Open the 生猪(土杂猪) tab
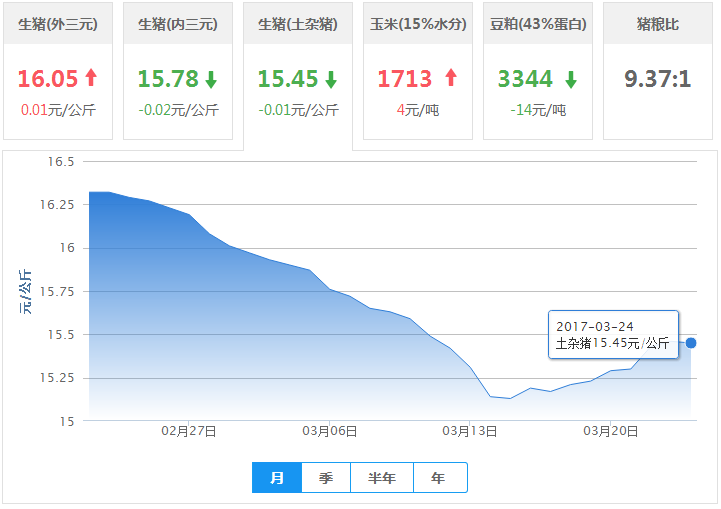Screen dimensions: 721x509 click(x=297, y=24)
